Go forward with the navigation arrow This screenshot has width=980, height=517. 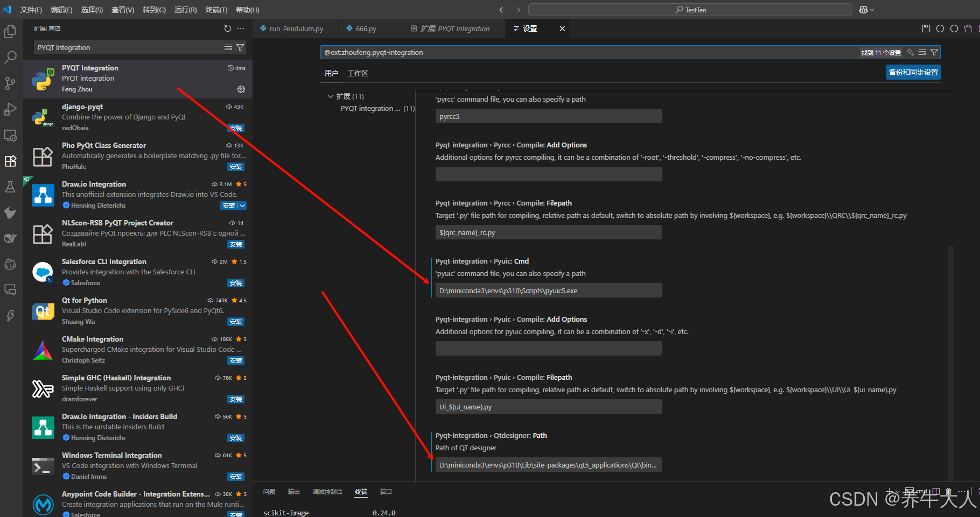[x=517, y=10]
